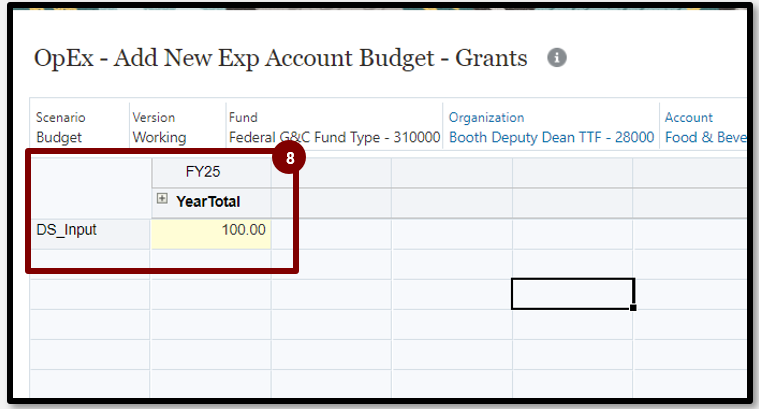759x409 pixels.
Task: Click the fill handle on the selected cell
Action: 633,308
